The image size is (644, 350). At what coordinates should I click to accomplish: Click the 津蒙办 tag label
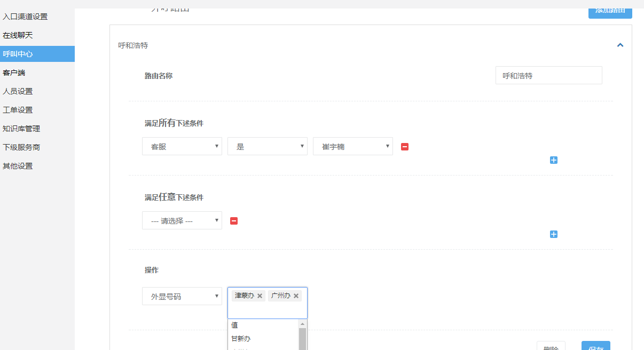[245, 296]
